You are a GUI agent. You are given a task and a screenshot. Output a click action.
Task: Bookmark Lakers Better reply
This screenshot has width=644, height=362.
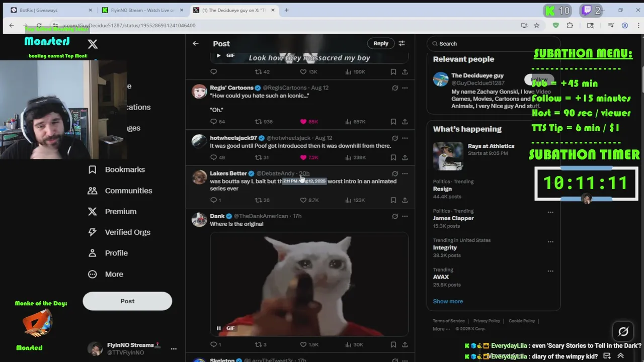pyautogui.click(x=393, y=200)
